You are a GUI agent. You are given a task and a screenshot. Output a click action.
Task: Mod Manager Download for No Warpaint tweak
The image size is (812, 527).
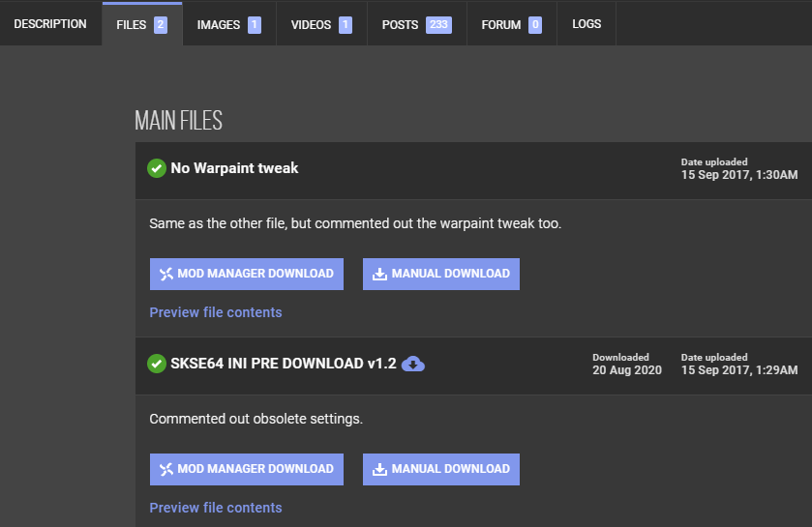coord(247,274)
